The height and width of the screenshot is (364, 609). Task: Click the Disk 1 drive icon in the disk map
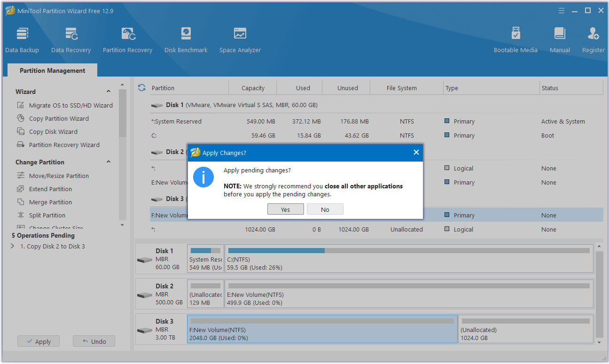pos(145,260)
